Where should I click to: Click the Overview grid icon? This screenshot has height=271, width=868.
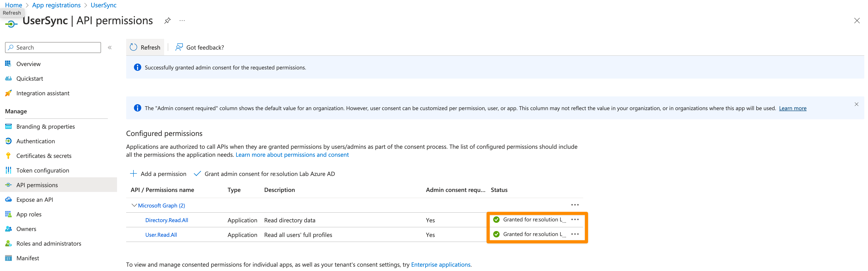point(8,64)
